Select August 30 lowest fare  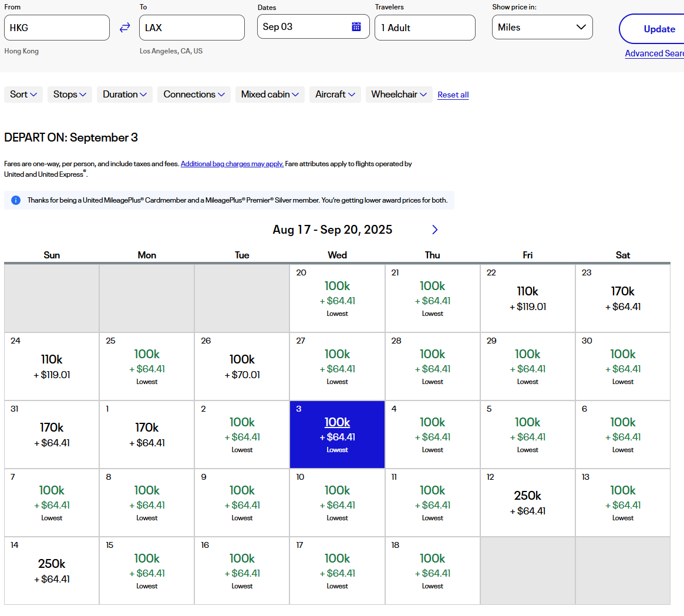coord(622,366)
